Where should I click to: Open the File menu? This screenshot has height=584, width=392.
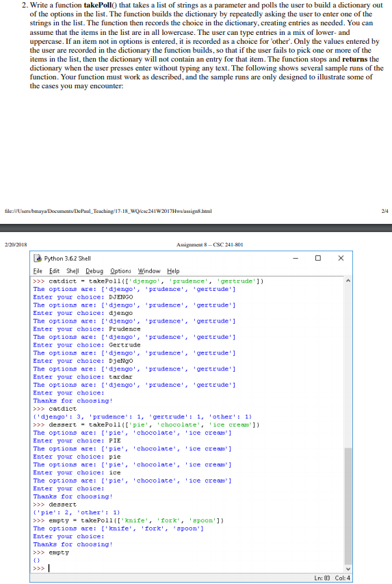[x=38, y=270]
